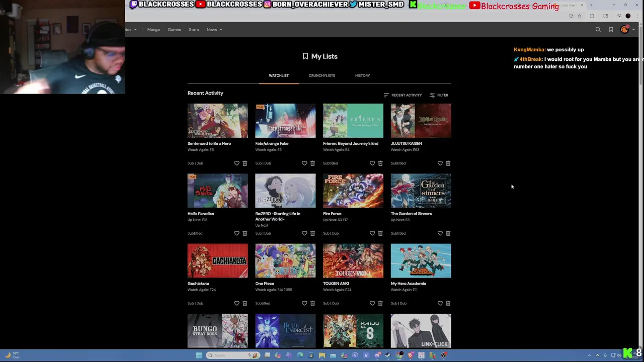
Task: Delete One Piece from watchlist
Action: 312,303
